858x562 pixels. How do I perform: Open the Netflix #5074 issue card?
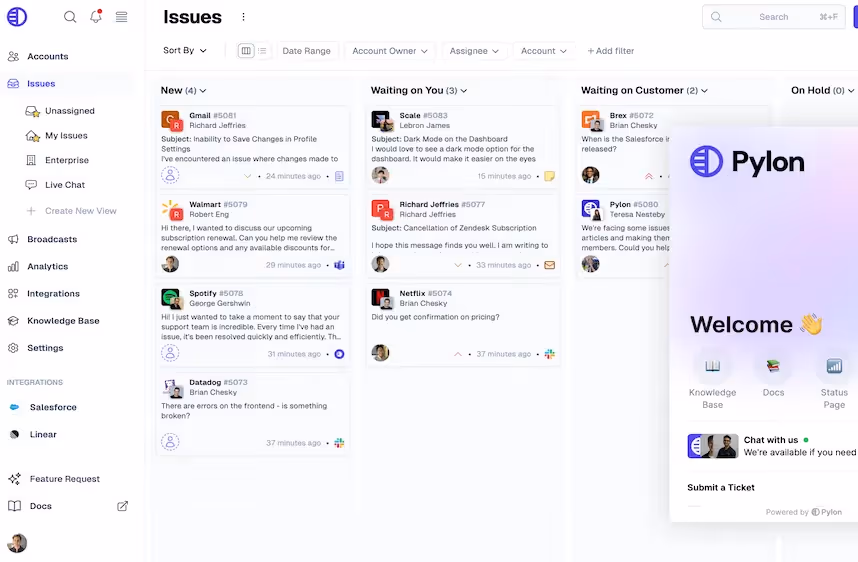click(x=463, y=325)
